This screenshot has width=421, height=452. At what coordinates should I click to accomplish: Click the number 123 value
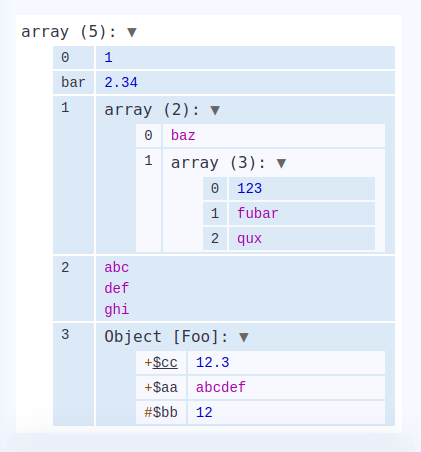coord(249,189)
